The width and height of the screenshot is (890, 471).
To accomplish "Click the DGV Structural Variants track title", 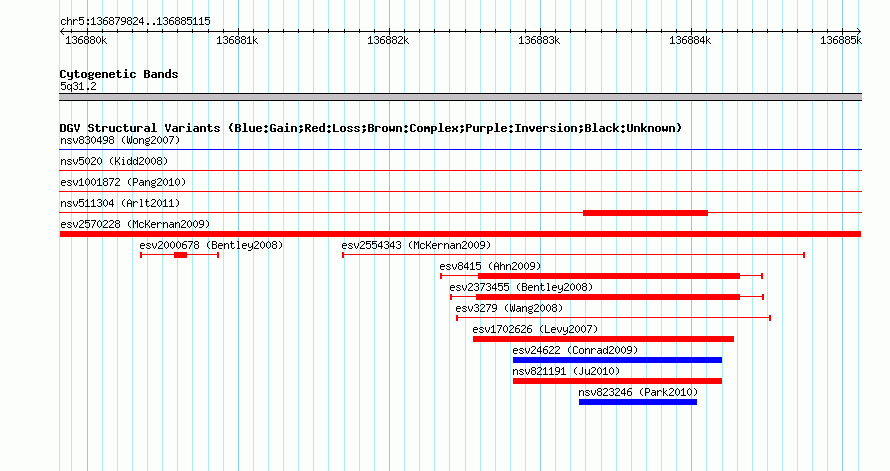I will tap(371, 128).
